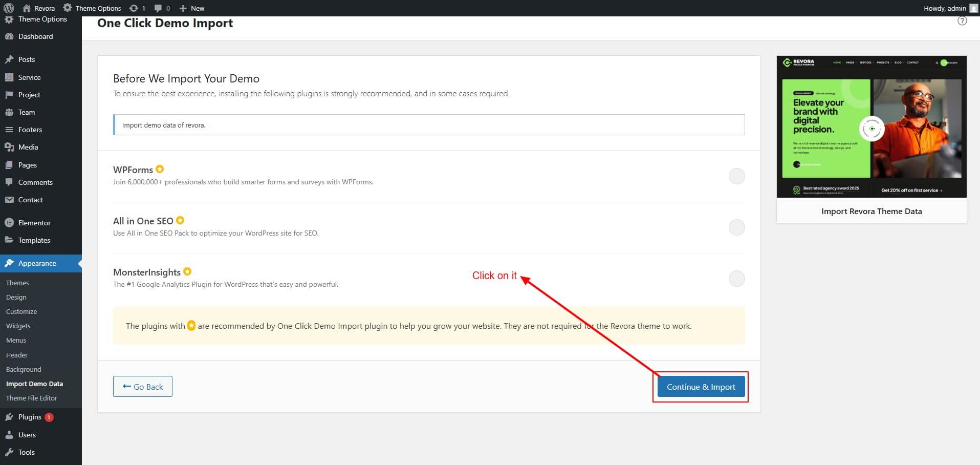The width and height of the screenshot is (980, 465).
Task: Click the 'Before We Import Your Demo' heading
Action: coord(186,78)
